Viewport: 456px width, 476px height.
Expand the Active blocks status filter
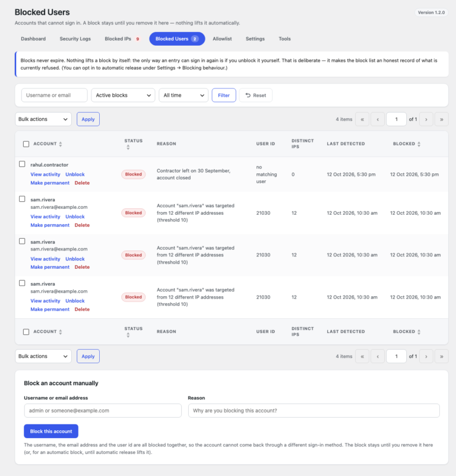point(123,96)
